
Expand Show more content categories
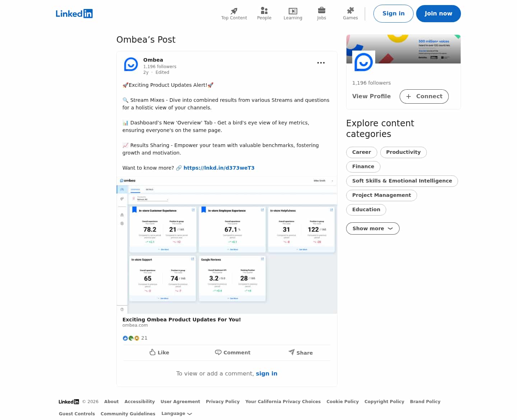[373, 228]
